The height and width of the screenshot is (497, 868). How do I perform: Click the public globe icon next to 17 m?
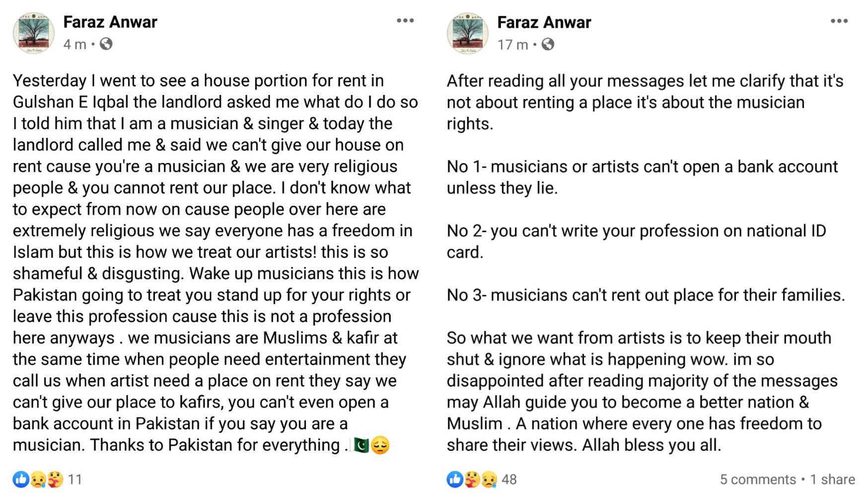point(548,45)
